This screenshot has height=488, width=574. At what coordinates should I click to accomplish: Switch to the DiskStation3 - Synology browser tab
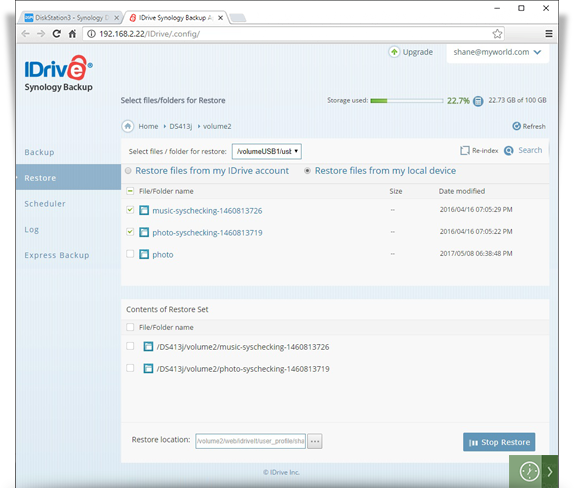71,18
